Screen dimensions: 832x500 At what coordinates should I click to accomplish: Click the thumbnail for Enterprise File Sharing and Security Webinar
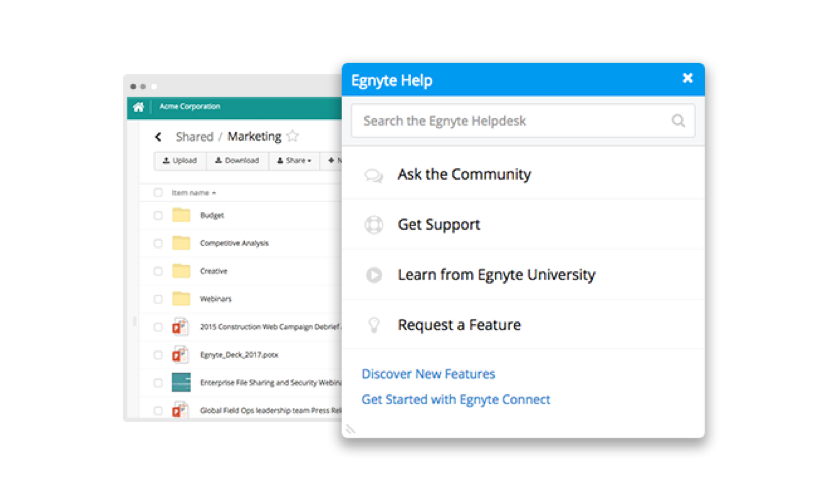(181, 382)
